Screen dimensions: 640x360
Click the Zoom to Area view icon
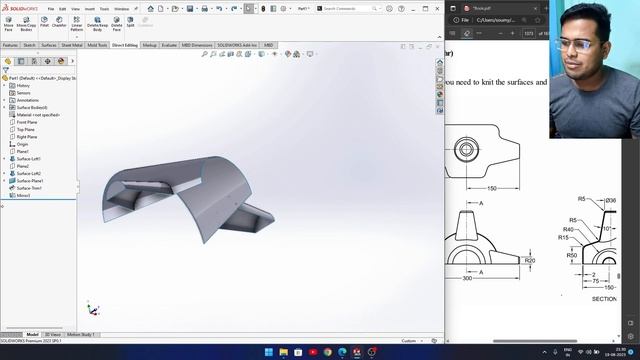pos(213,54)
